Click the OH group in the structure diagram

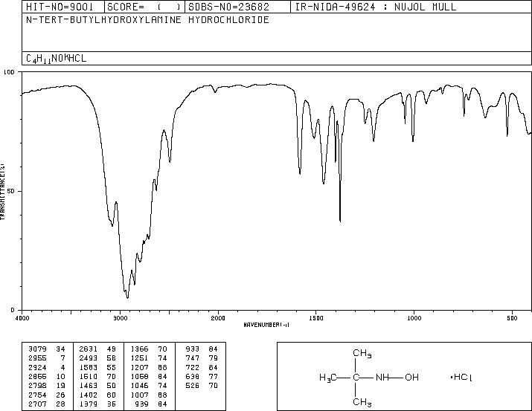click(411, 378)
